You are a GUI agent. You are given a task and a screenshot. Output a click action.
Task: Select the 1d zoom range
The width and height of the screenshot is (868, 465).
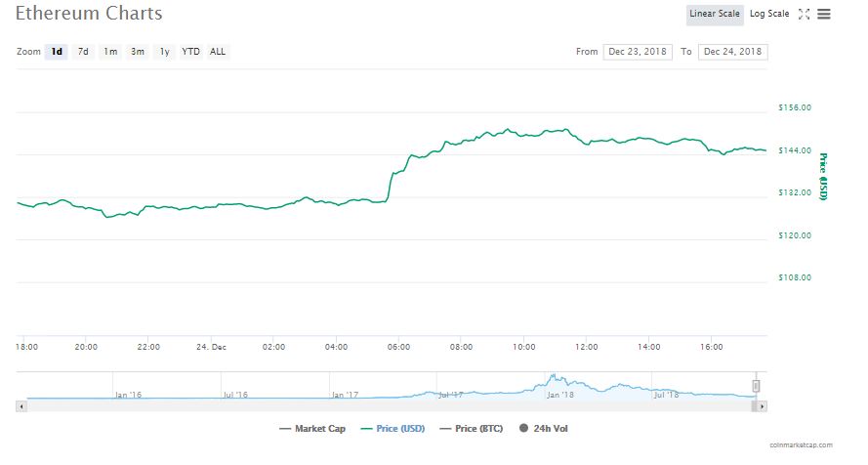pyautogui.click(x=56, y=52)
